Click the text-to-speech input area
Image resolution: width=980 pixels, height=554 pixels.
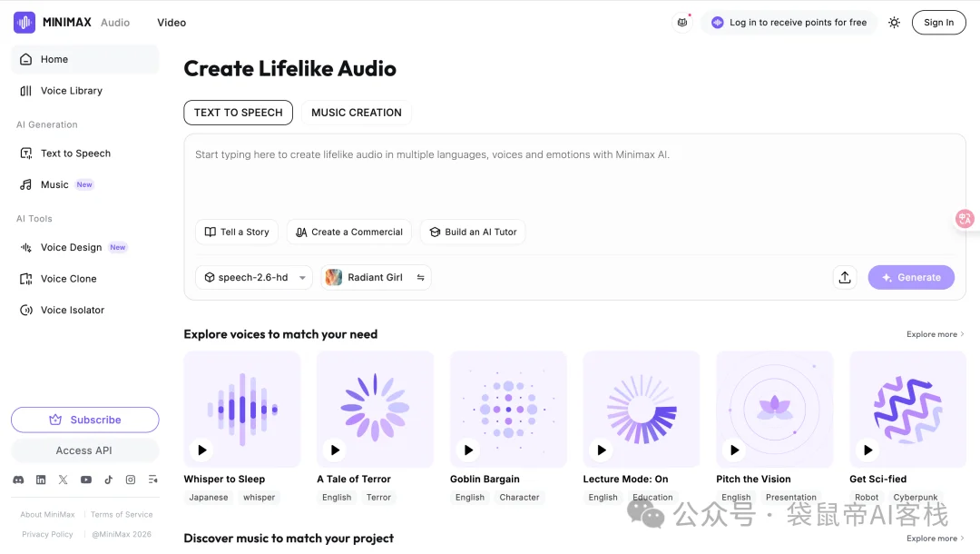[573, 177]
